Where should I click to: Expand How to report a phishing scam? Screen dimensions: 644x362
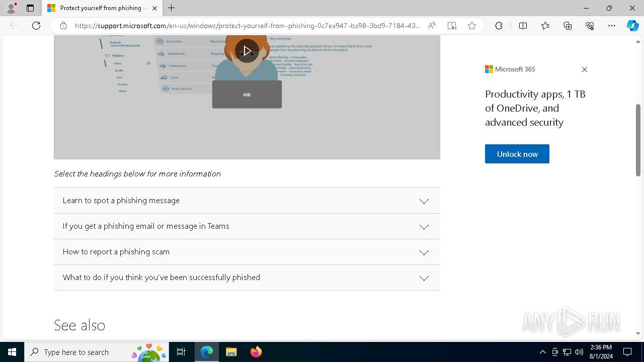tap(247, 252)
